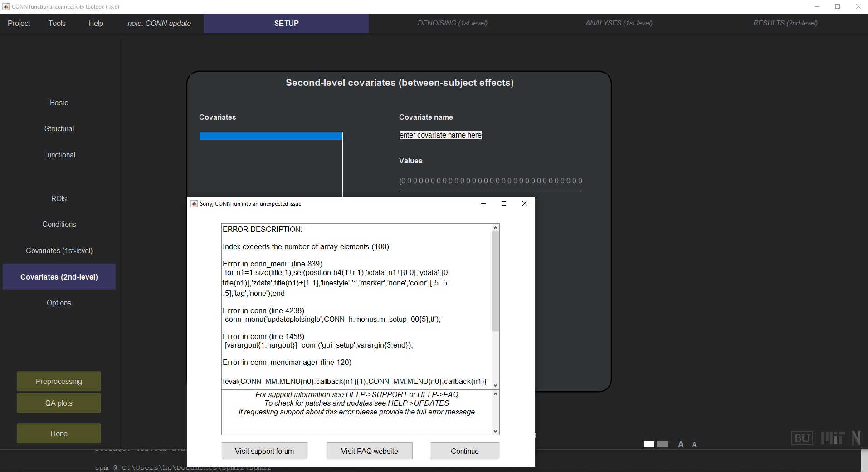
Task: Open the Project menu
Action: coord(19,23)
